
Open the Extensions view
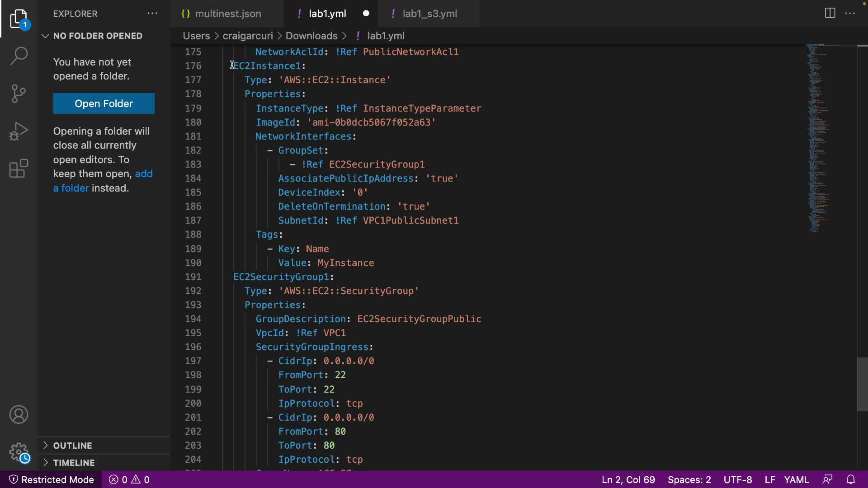pyautogui.click(x=19, y=169)
